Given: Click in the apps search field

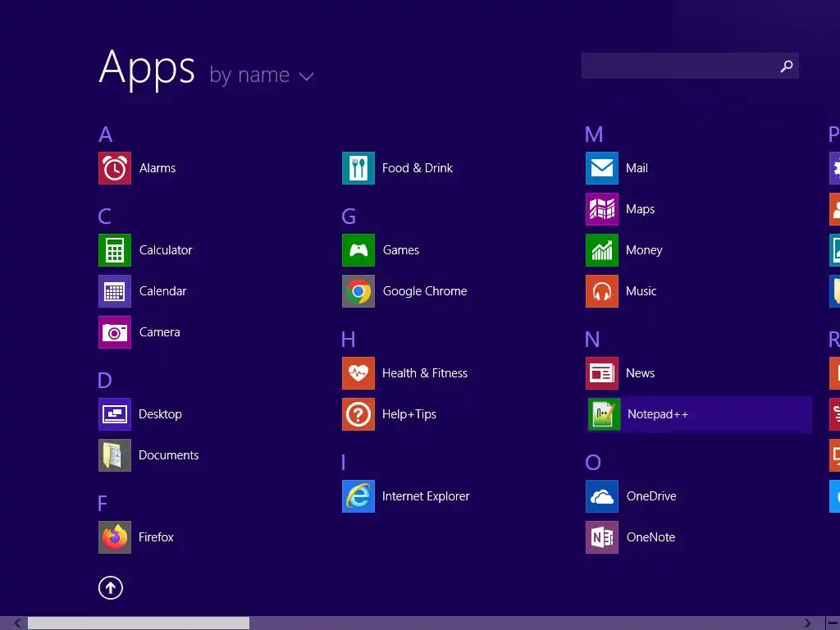Looking at the screenshot, I should 690,66.
